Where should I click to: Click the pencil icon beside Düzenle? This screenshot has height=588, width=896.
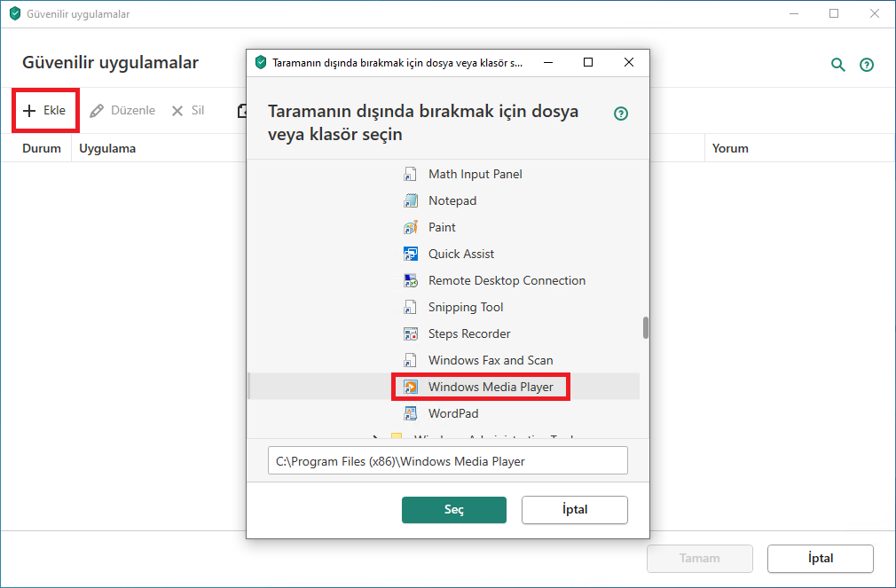tap(97, 110)
